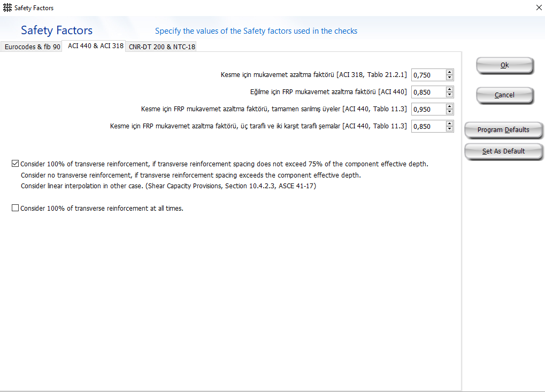545x392 pixels.
Task: Open the CNR-DT 200 & NTC-18 tab
Action: 162,47
